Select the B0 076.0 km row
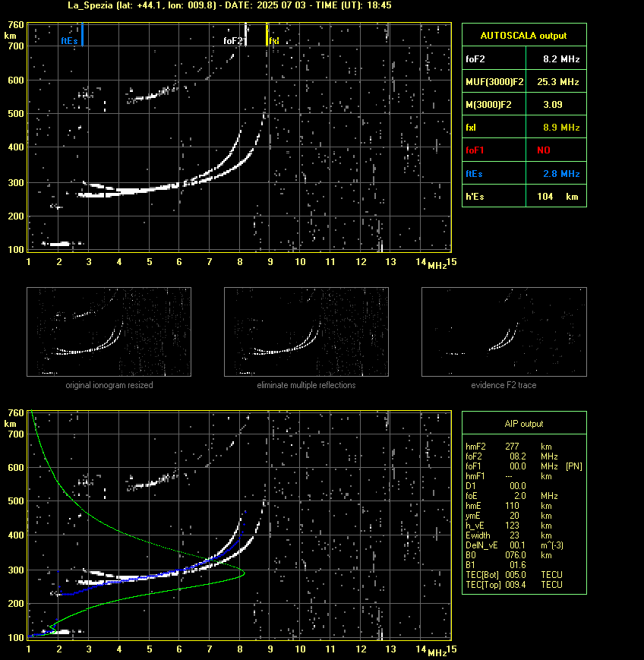Screen dimensions: 644x660 [509, 555]
